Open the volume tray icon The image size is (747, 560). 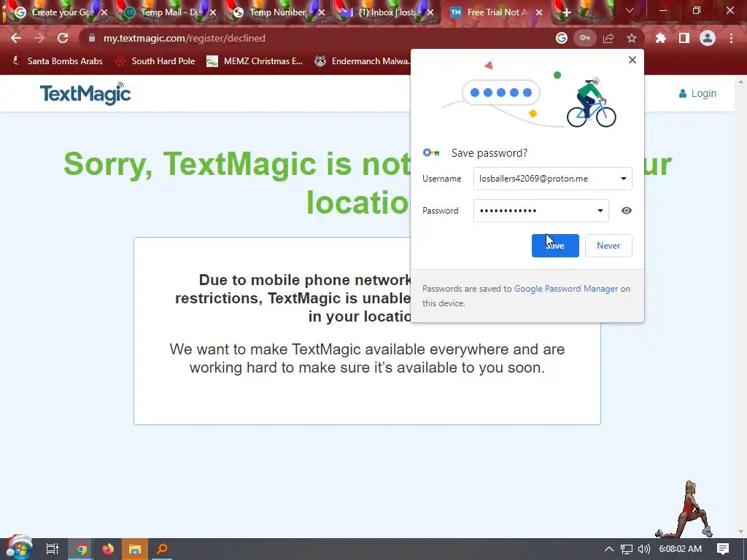(643, 549)
